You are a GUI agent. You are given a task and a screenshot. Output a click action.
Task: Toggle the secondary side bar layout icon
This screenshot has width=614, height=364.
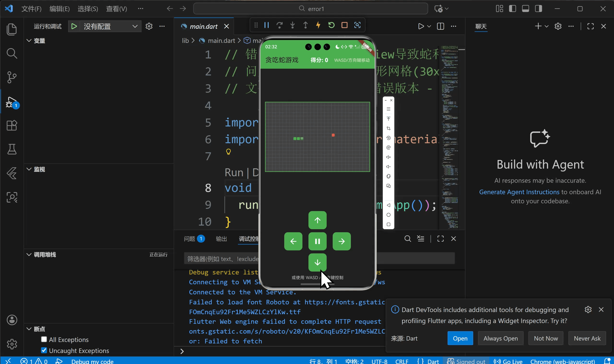[538, 9]
